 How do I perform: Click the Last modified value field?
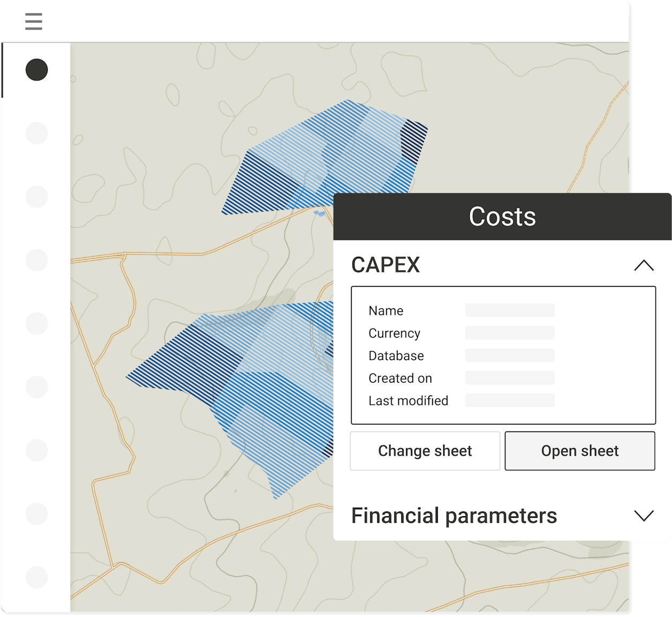coord(509,400)
